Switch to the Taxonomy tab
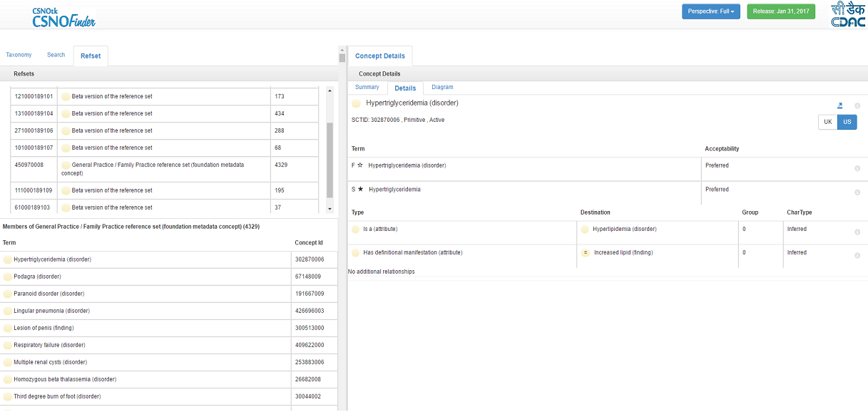This screenshot has width=868, height=417. 19,55
